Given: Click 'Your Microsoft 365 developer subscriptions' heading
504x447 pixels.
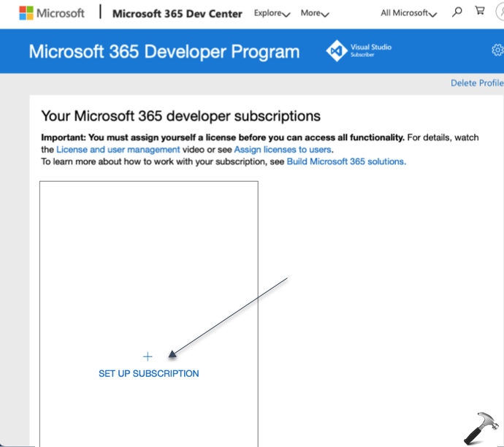Looking at the screenshot, I should [x=180, y=116].
